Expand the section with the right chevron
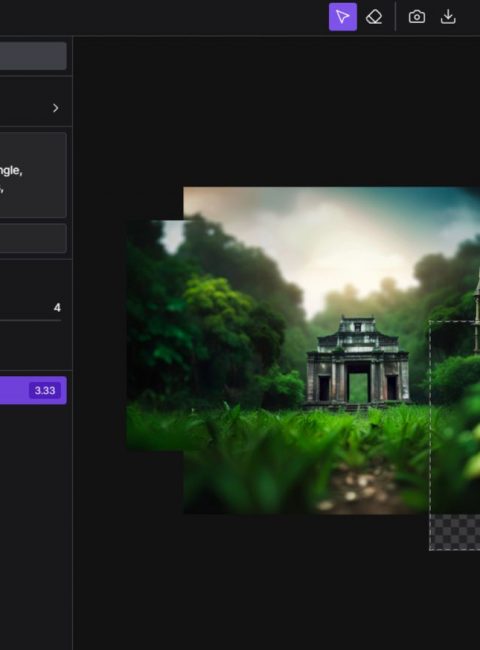Viewport: 480px width, 650px height. (56, 108)
